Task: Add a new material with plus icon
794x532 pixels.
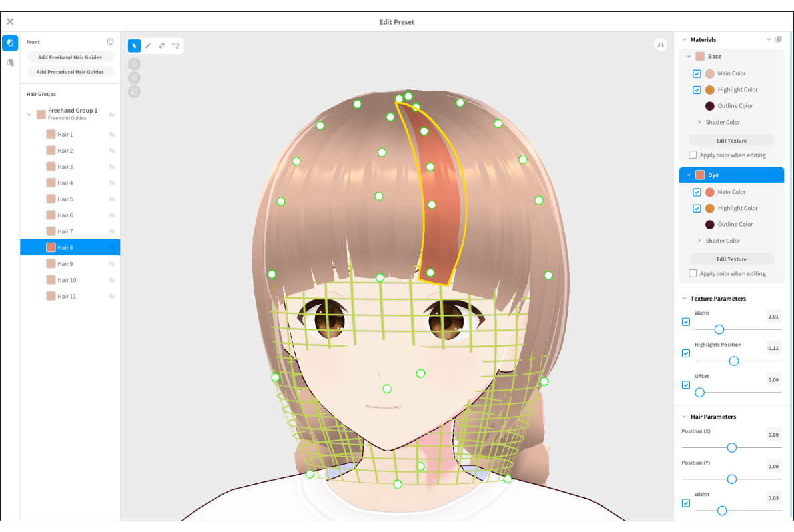Action: (769, 40)
